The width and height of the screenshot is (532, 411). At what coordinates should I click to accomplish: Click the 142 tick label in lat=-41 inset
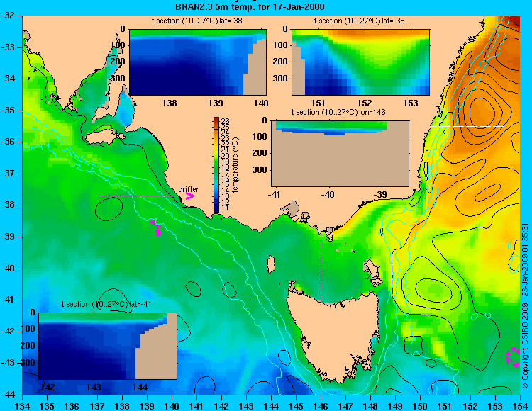pyautogui.click(x=48, y=387)
